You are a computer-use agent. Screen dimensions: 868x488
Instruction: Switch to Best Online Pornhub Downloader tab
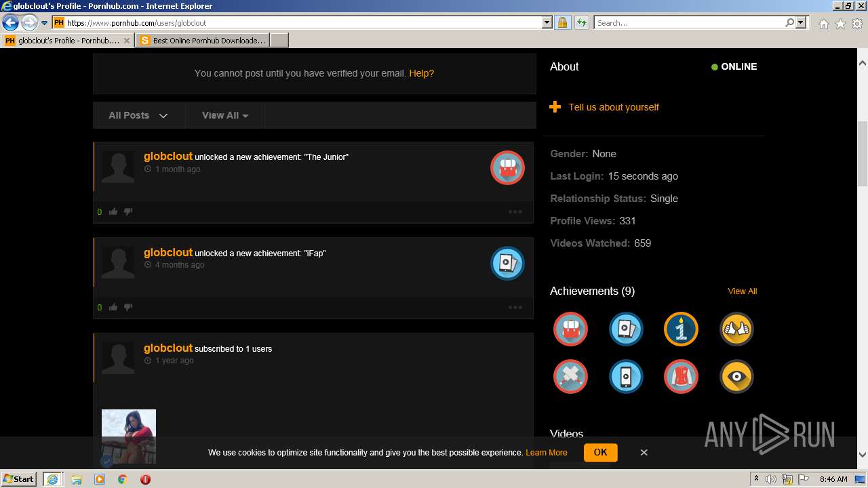point(202,41)
